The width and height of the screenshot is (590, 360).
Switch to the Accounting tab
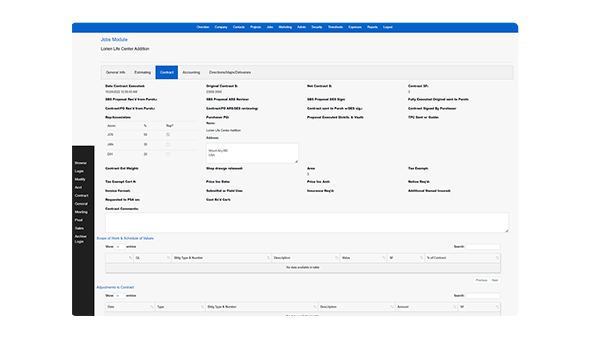[x=191, y=72]
